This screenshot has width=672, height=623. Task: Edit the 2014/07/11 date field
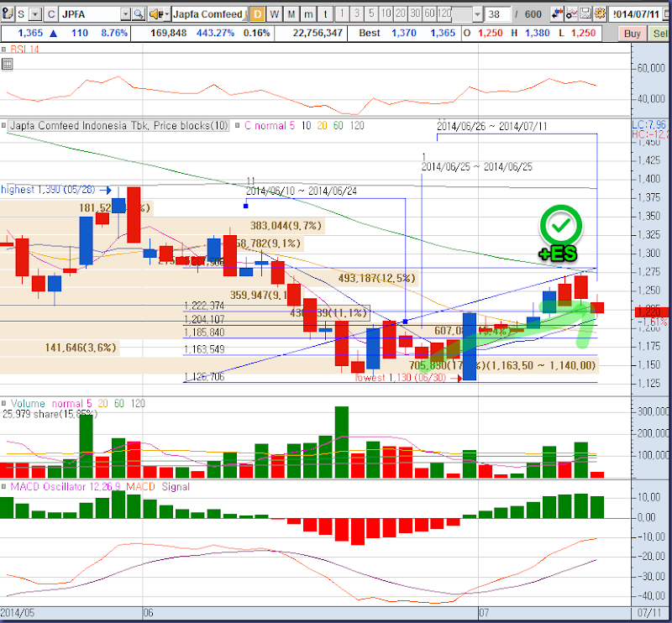coord(636,14)
